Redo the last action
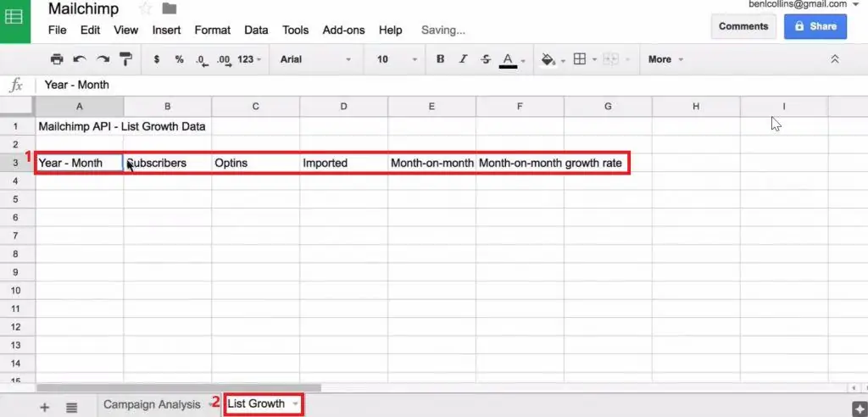Viewport: 868px width, 417px height. pyautogui.click(x=103, y=59)
